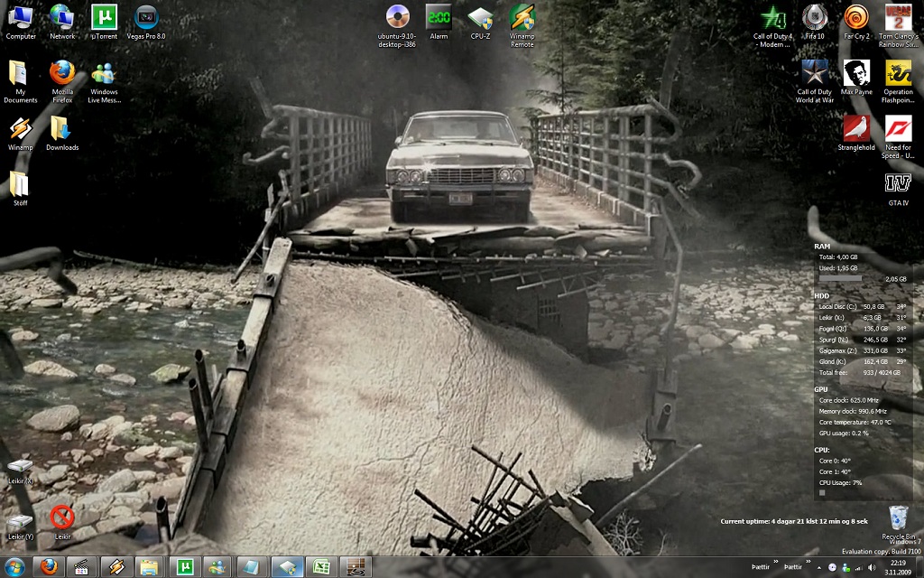Select the Galgamax (Z:) drive row
Screen dimensions: 924x578
coord(862,350)
